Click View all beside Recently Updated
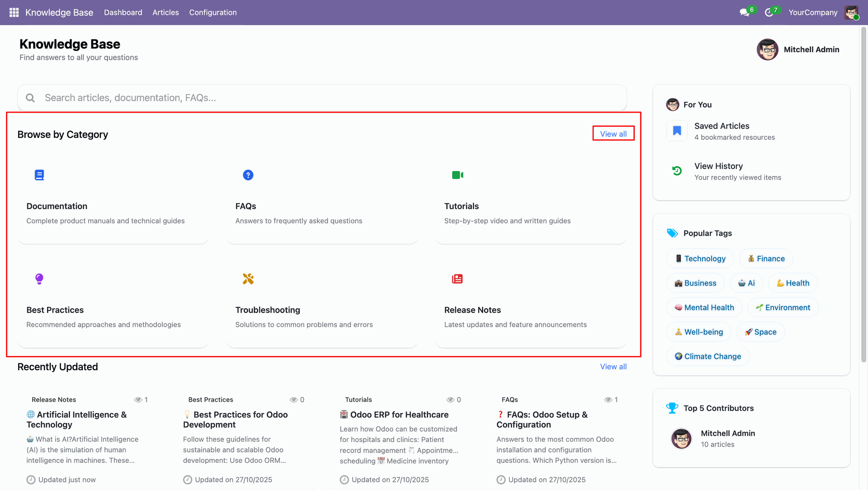This screenshot has height=490, width=868. click(x=613, y=366)
